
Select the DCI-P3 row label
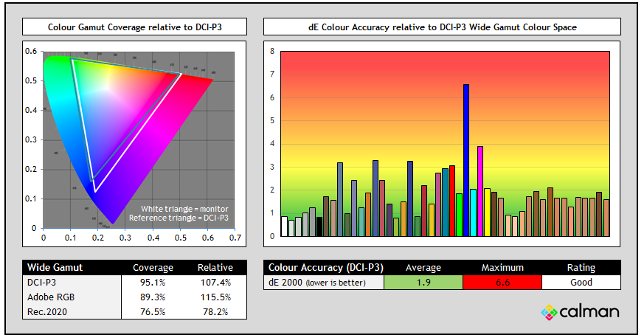pyautogui.click(x=41, y=282)
